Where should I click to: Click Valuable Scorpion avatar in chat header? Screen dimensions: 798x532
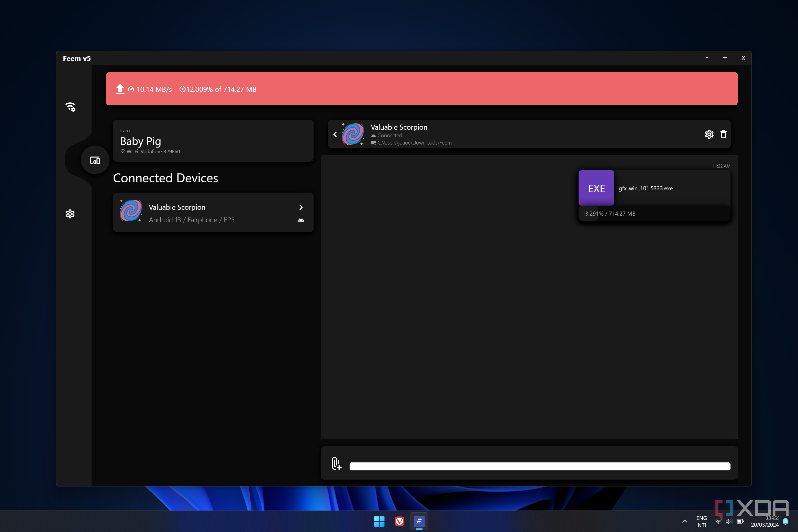coord(353,134)
